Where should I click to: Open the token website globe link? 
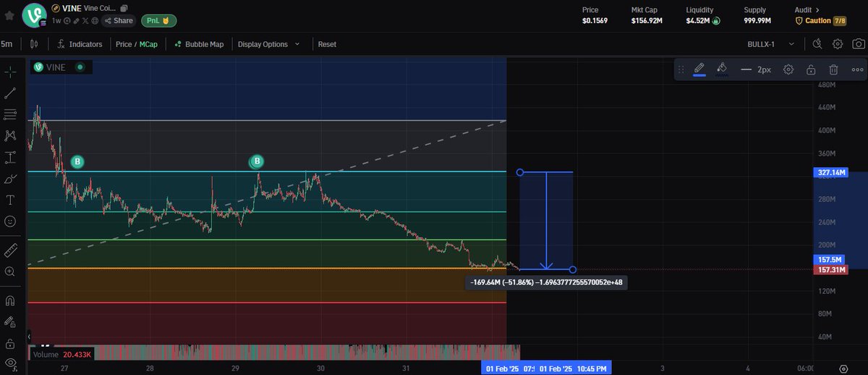click(95, 21)
